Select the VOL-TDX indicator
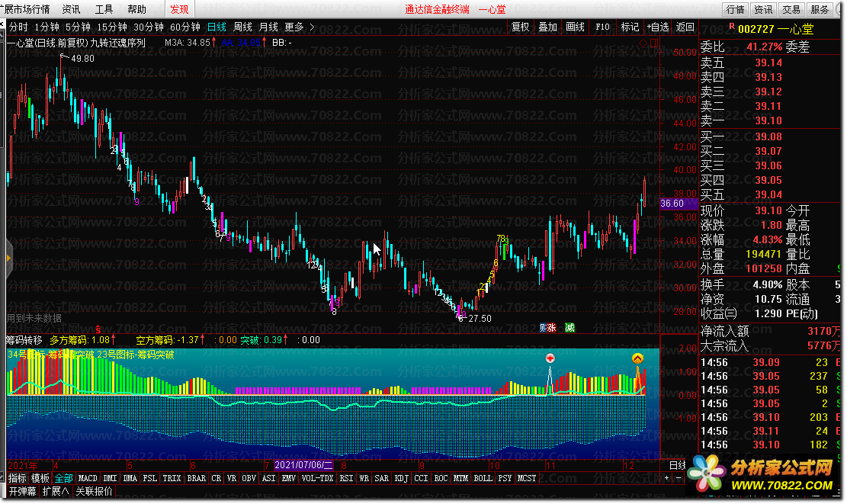 (x=317, y=478)
